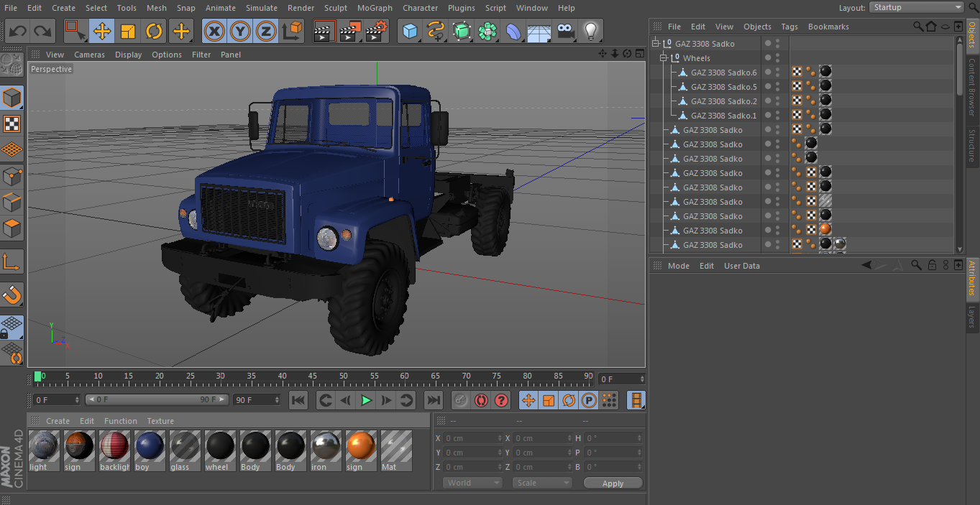This screenshot has height=505, width=980.
Task: Open the Layout Startup dropdown
Action: [916, 7]
